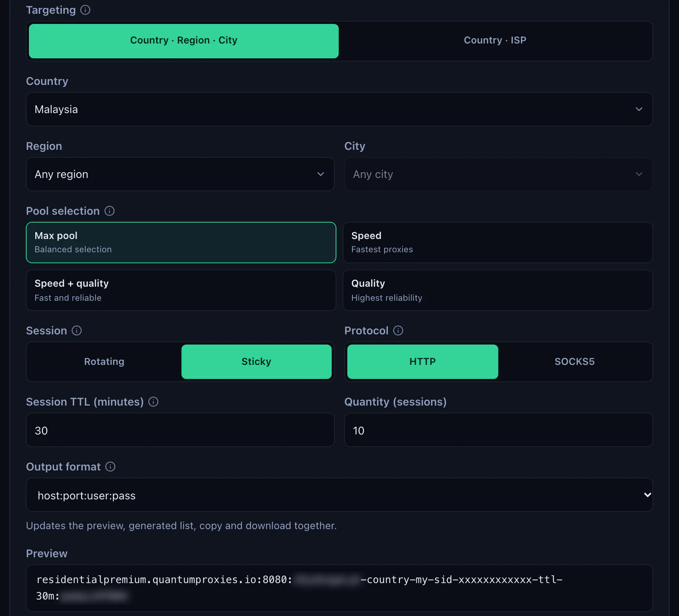The image size is (679, 616).
Task: Select the HTTP protocol
Action: pyautogui.click(x=423, y=361)
